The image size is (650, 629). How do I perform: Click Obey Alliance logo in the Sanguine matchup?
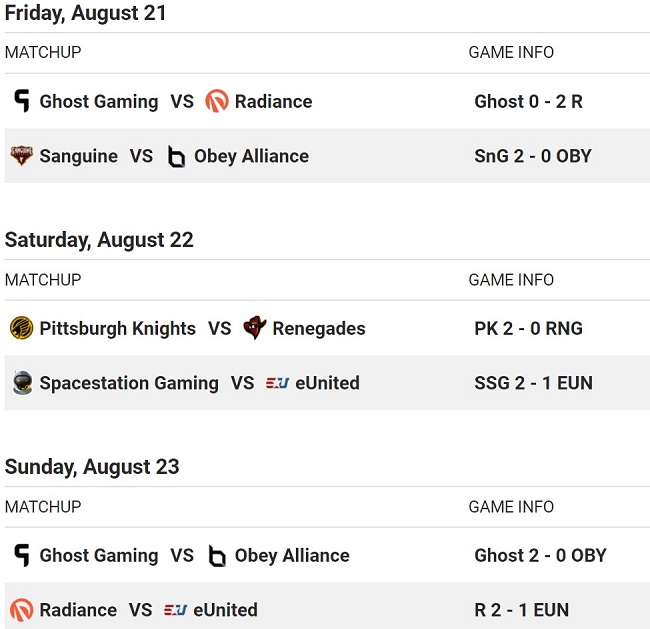tap(176, 156)
